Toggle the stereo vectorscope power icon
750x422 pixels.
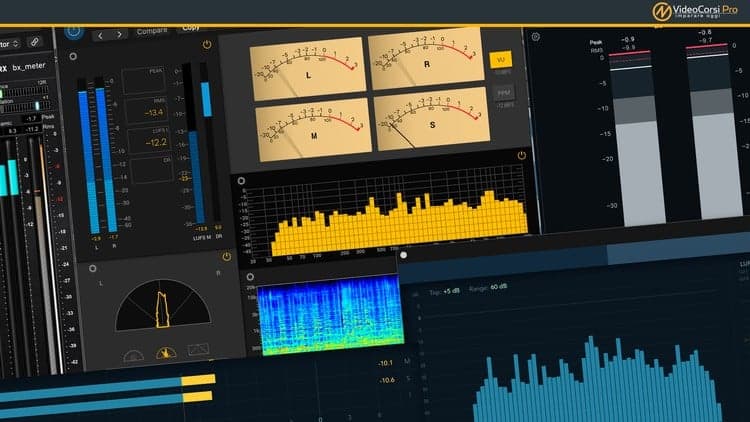227,257
